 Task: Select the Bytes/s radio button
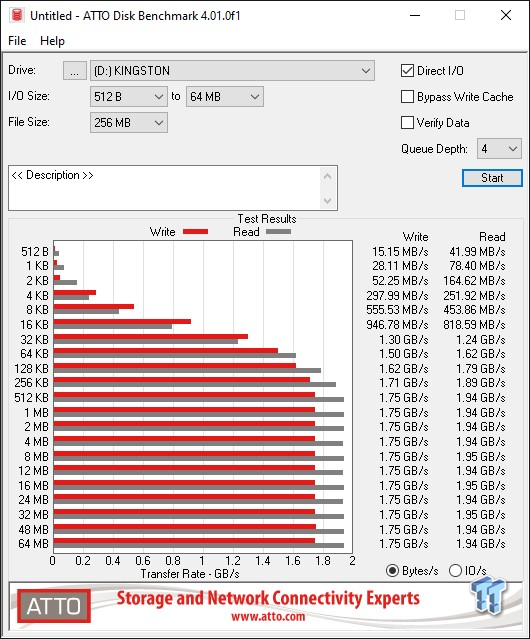click(392, 571)
